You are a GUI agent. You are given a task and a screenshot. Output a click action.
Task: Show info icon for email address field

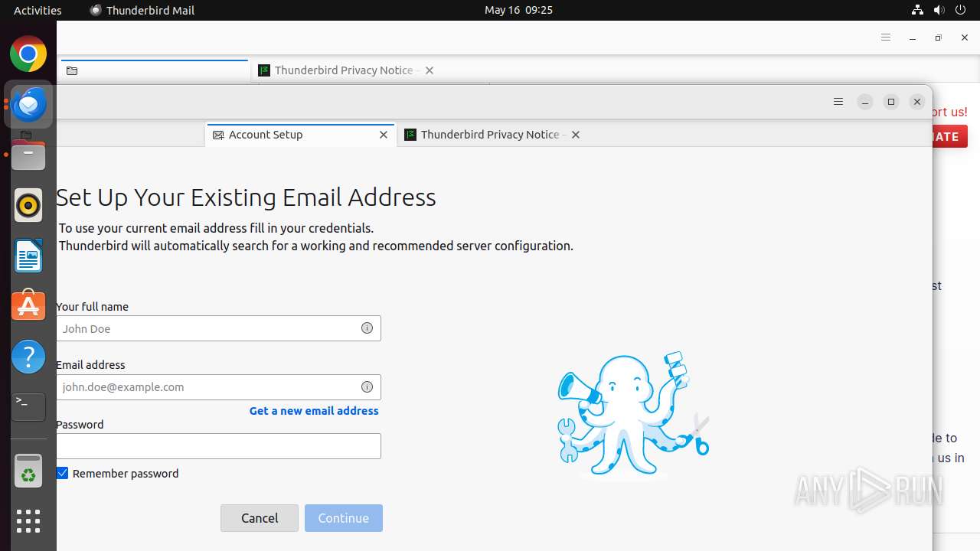367,386
